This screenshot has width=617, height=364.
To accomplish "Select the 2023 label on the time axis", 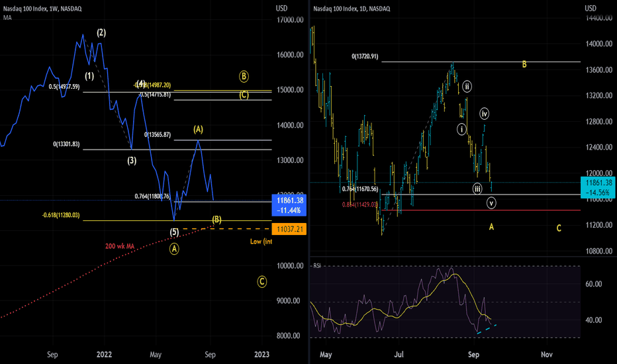I will coord(261,355).
